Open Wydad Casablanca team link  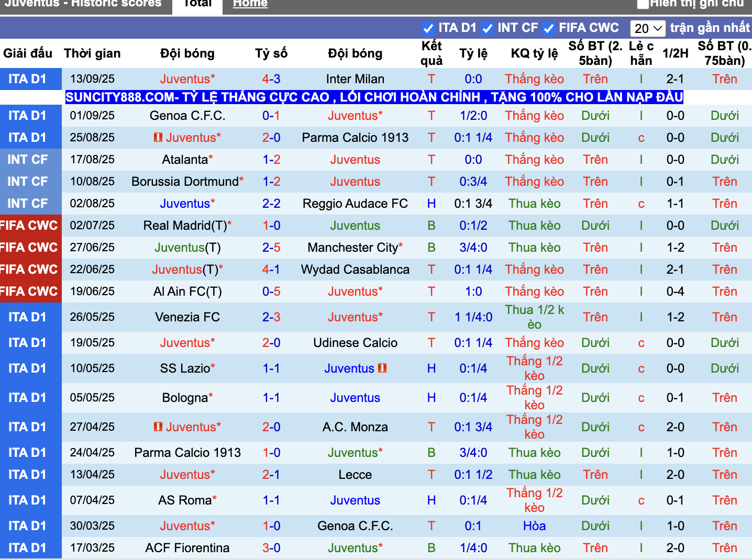(355, 270)
